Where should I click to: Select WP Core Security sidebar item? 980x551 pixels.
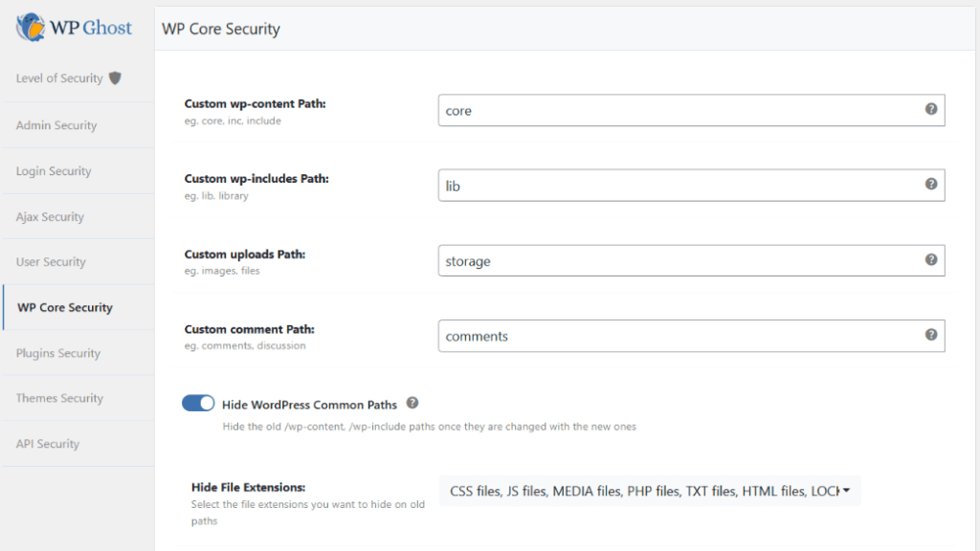point(65,308)
